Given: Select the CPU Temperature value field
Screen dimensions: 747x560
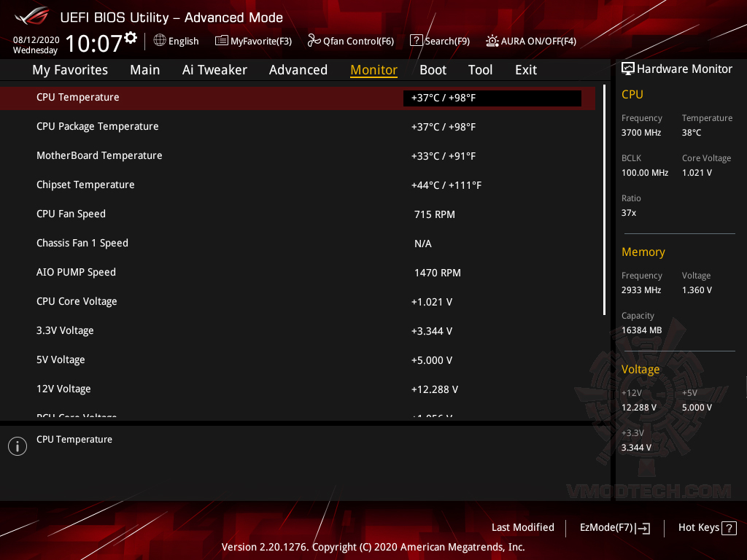Looking at the screenshot, I should [492, 98].
